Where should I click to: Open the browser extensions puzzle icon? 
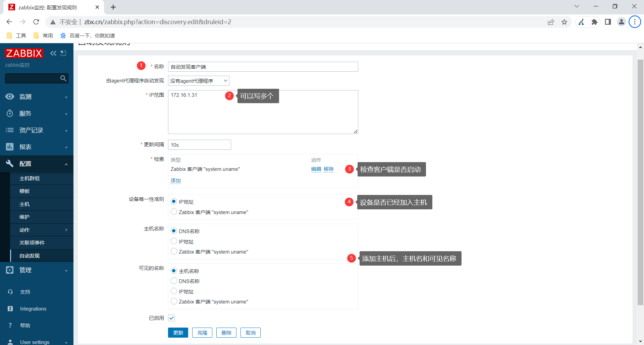[x=594, y=22]
